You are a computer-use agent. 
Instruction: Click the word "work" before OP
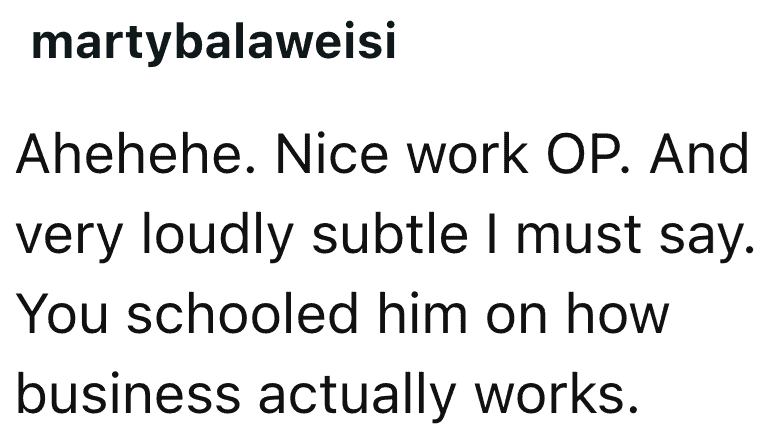468,154
